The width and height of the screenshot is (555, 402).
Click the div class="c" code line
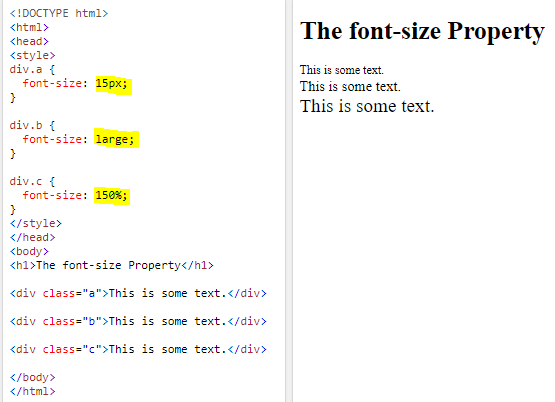click(x=138, y=349)
